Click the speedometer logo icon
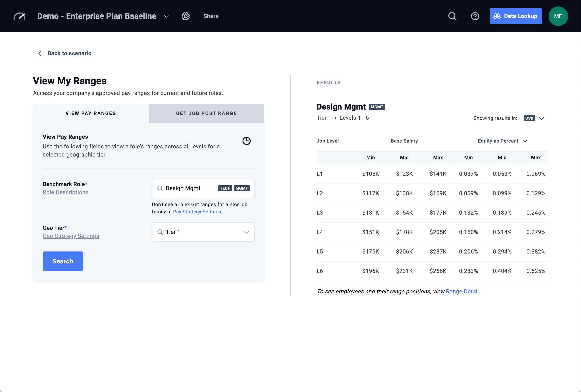This screenshot has width=581, height=392. click(19, 16)
